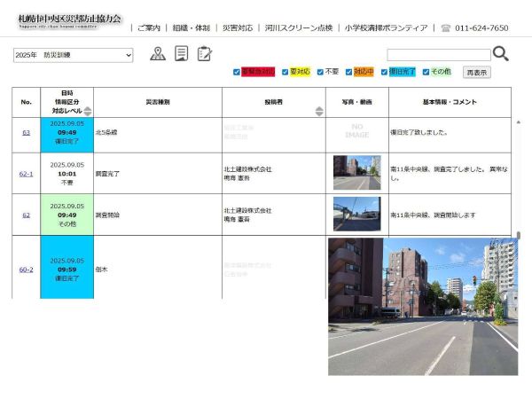Open the 2025年 防災訓練 dropdown
This screenshot has width=532, height=399.
(x=74, y=55)
